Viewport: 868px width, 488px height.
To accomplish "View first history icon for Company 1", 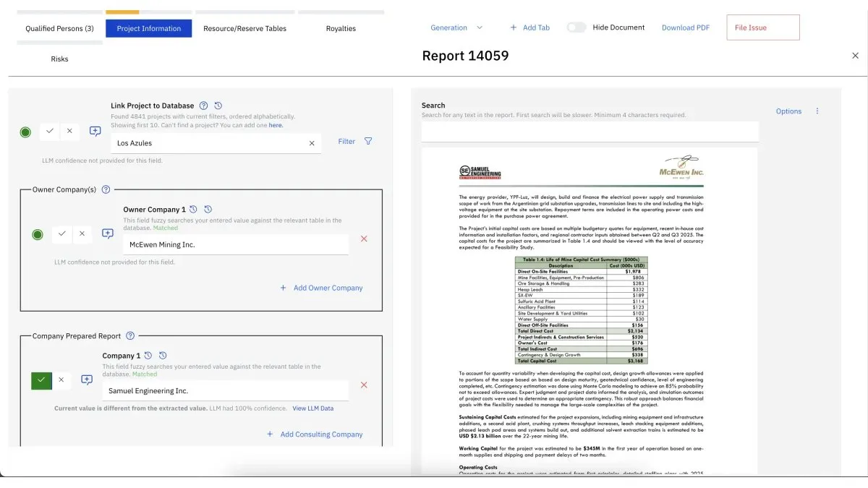I will [148, 356].
